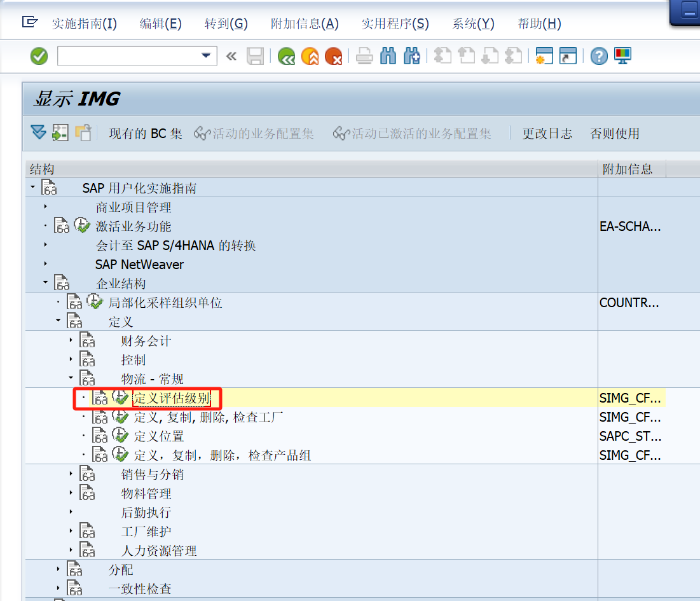Click the green checkmark Enter icon

pyautogui.click(x=39, y=56)
